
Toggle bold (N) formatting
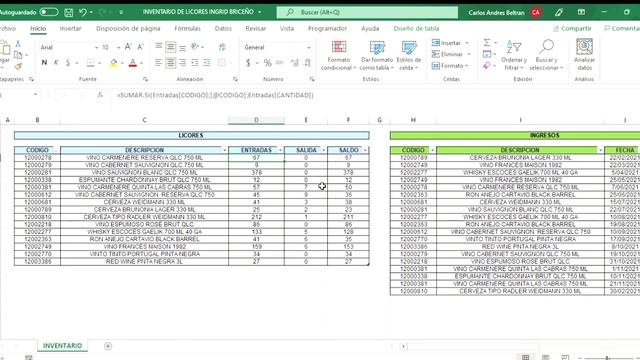click(44, 62)
